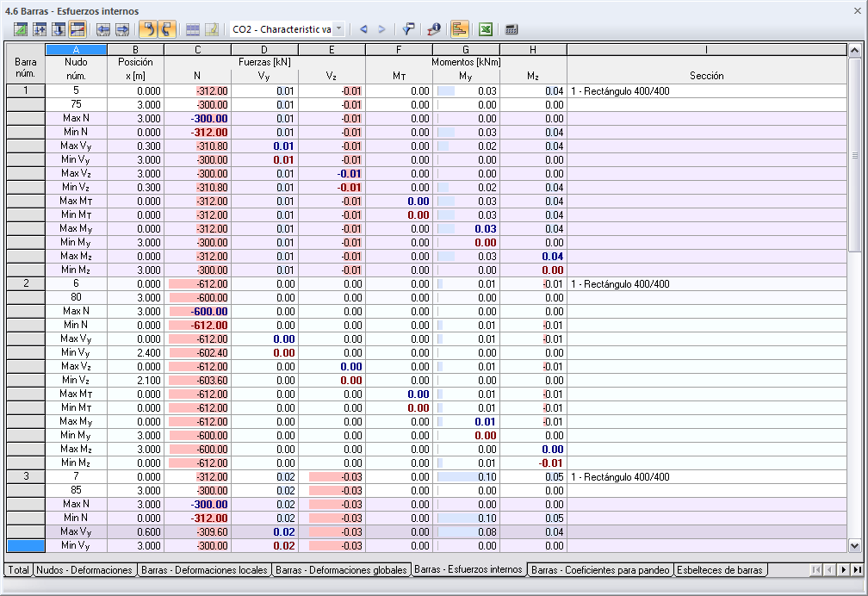
Task: Toggle the right curved arrow sync button
Action: tap(166, 28)
